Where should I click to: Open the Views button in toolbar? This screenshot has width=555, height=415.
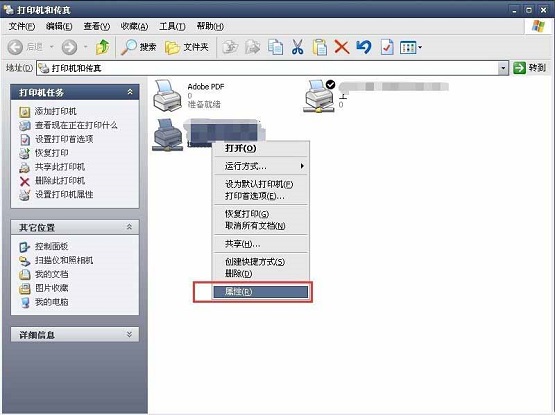408,47
